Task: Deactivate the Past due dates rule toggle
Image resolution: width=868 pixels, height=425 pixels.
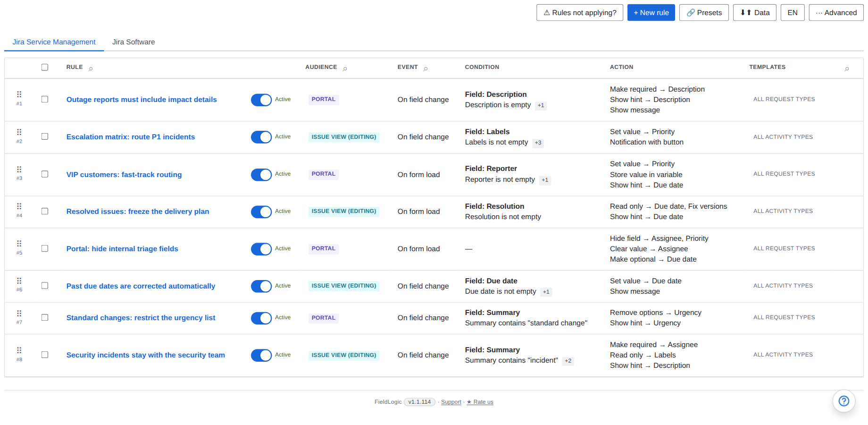Action: pyautogui.click(x=261, y=286)
